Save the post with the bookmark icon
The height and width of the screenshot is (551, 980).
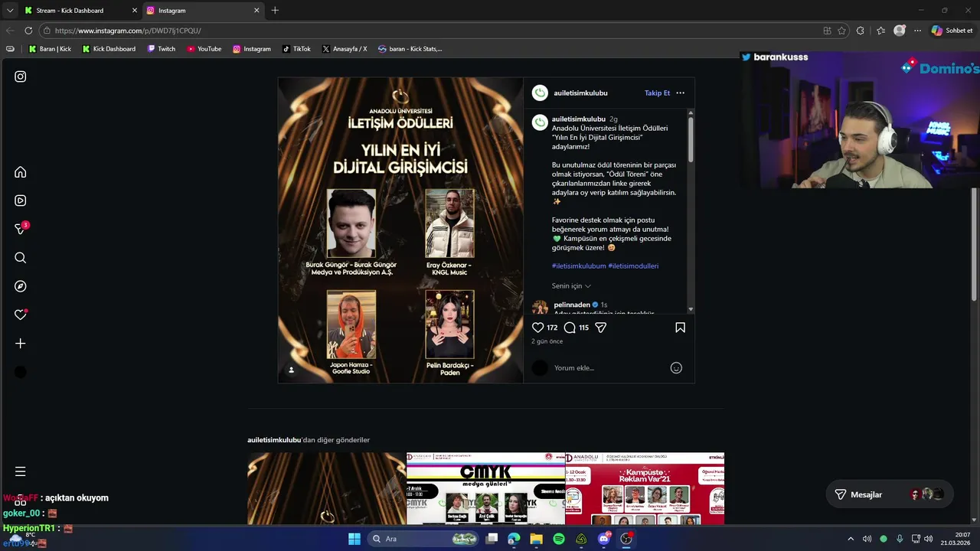(x=680, y=328)
